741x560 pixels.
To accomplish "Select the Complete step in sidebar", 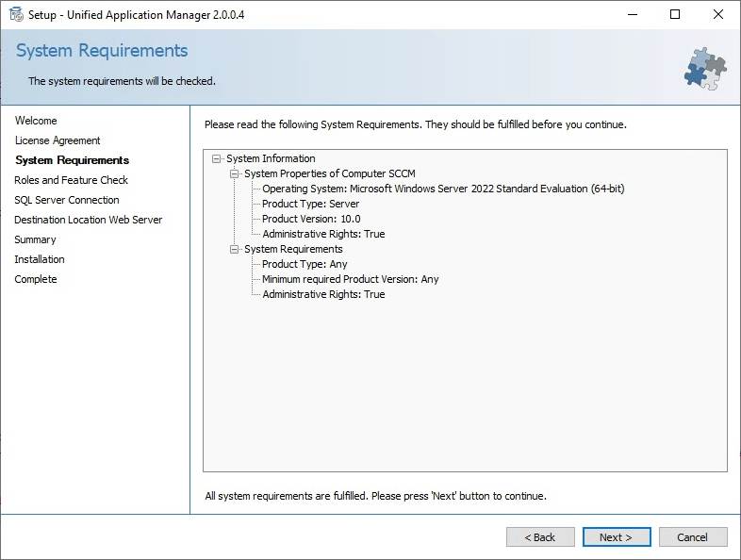I will coord(36,279).
